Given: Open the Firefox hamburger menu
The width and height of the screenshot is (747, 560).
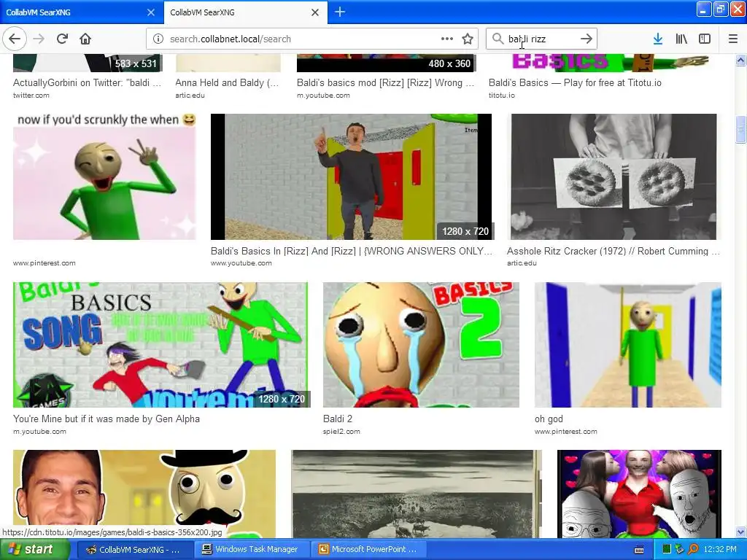Looking at the screenshot, I should (x=733, y=39).
